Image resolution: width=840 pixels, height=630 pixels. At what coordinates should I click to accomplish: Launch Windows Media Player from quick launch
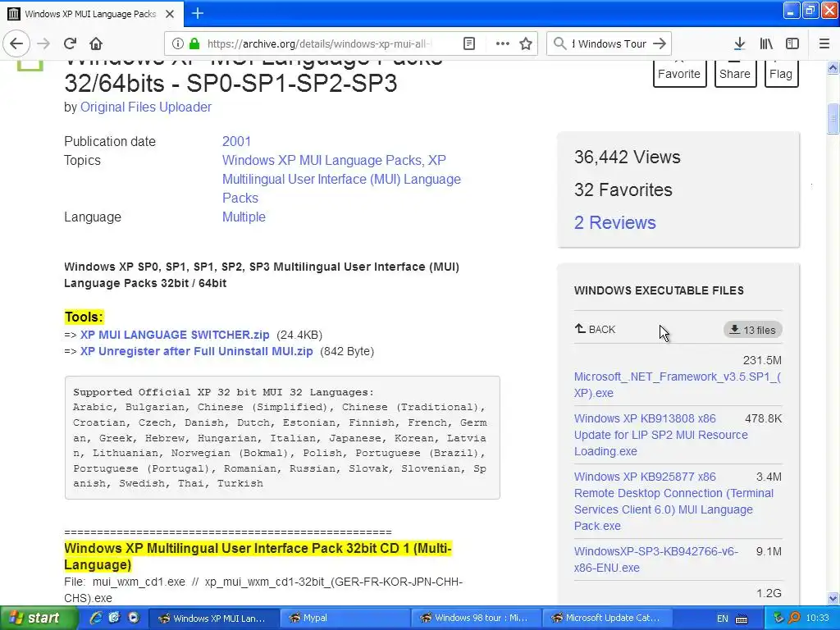(x=133, y=618)
